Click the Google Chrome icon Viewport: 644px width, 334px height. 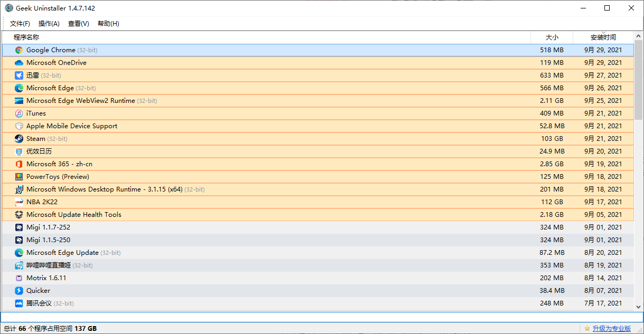(19, 50)
